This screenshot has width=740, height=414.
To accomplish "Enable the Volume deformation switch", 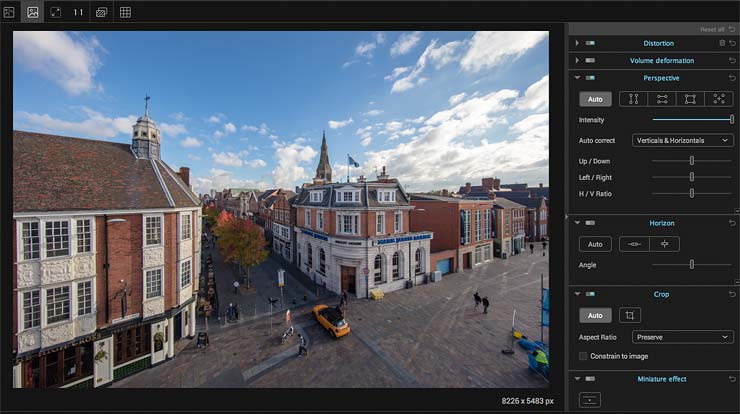I will tap(590, 60).
